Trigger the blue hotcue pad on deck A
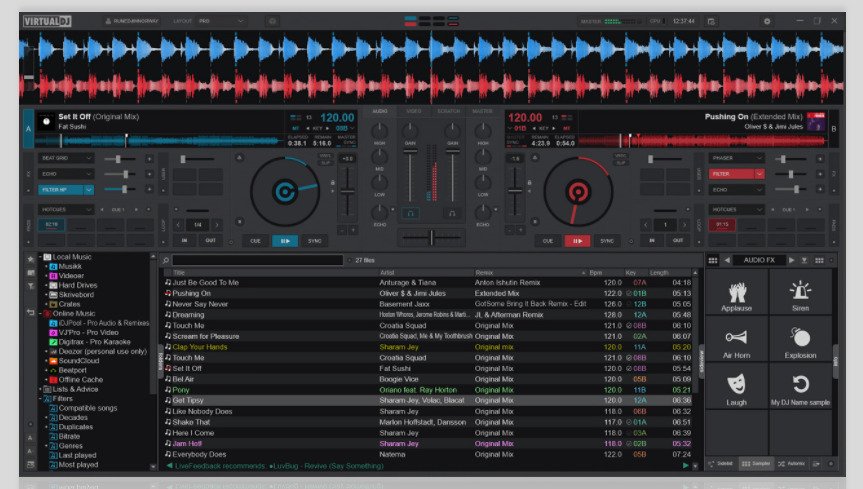 point(51,225)
